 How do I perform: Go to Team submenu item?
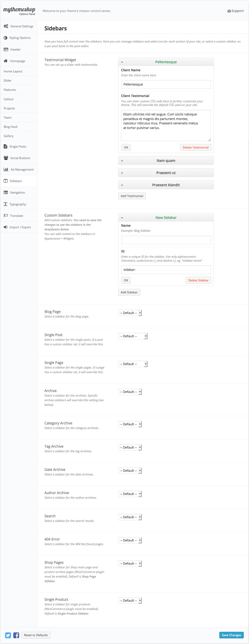[19, 117]
